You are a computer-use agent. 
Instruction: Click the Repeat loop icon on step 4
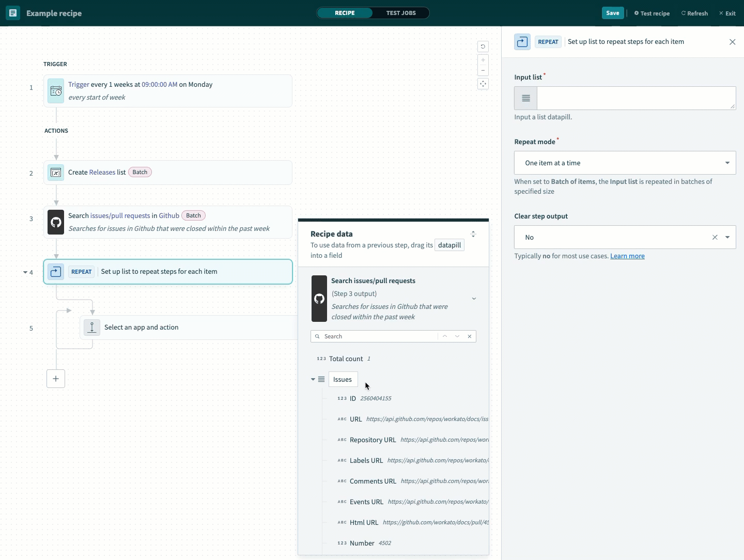click(56, 272)
